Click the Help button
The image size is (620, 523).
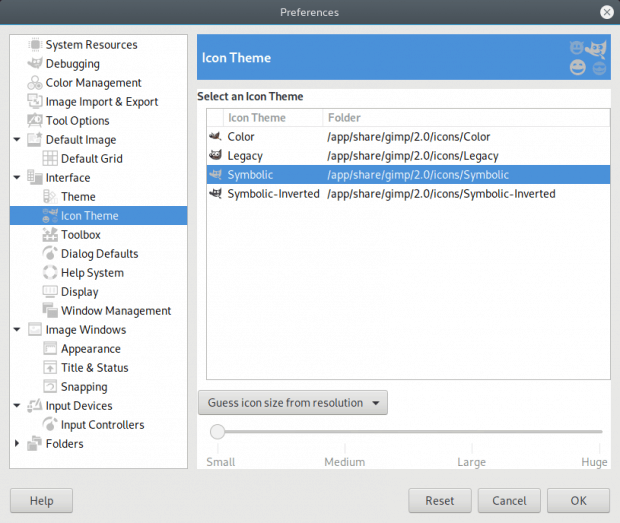click(42, 500)
